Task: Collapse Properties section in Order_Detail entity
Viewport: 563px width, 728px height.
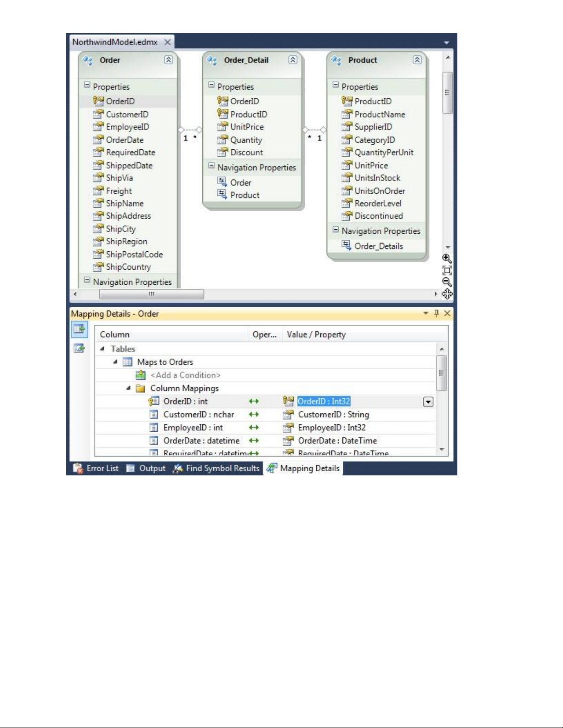Action: 211,85
